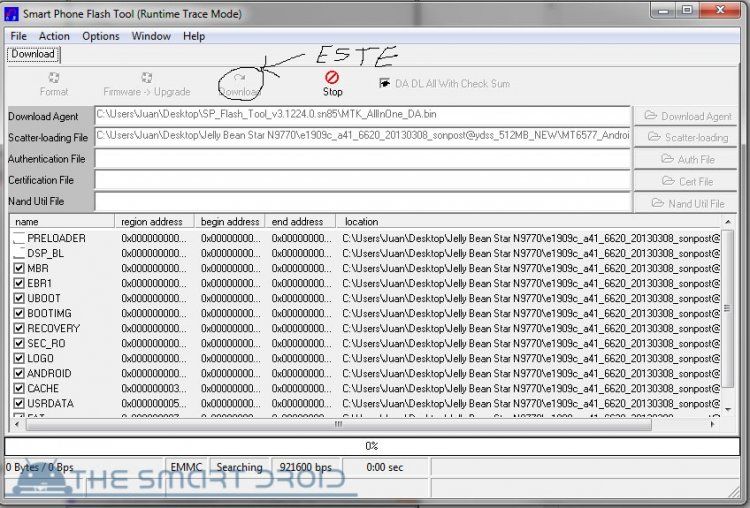Uncheck the MBR partition checkbox
This screenshot has height=508, width=750.
click(x=19, y=268)
